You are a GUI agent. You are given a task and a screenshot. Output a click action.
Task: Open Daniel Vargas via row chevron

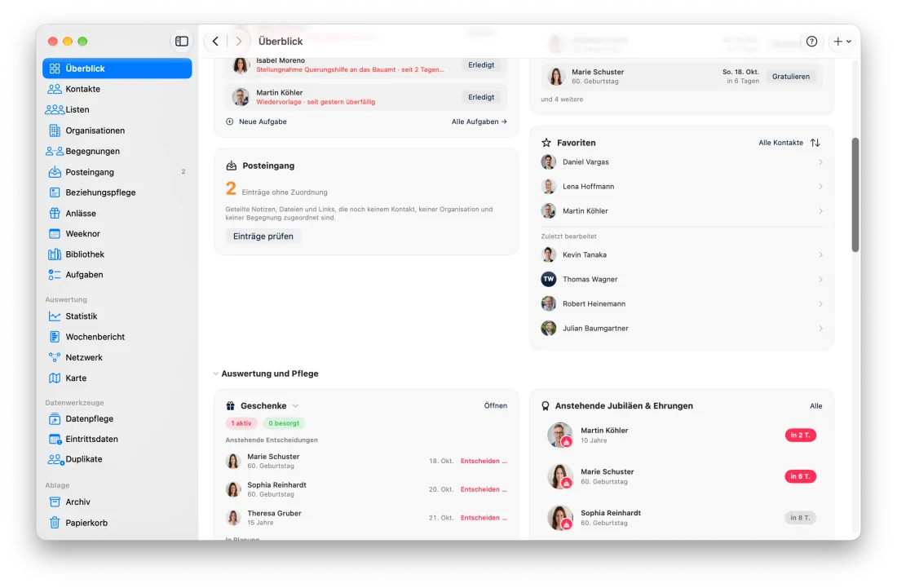coord(820,162)
